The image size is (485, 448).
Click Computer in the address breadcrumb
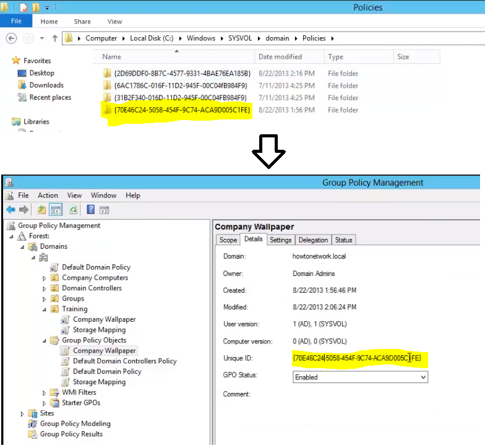(101, 38)
